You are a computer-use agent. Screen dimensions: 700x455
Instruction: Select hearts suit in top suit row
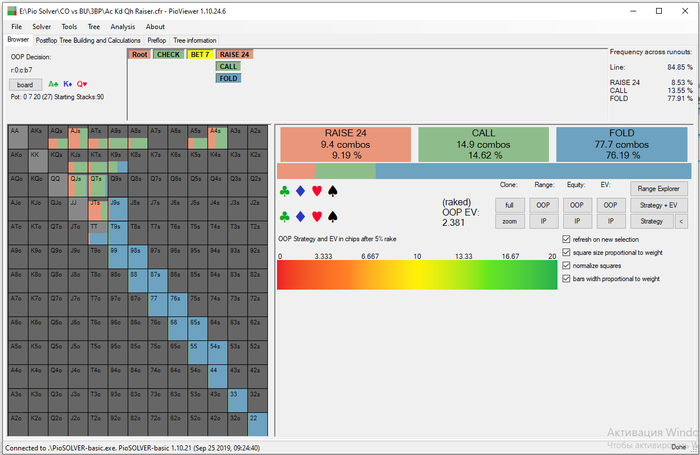[x=317, y=192]
